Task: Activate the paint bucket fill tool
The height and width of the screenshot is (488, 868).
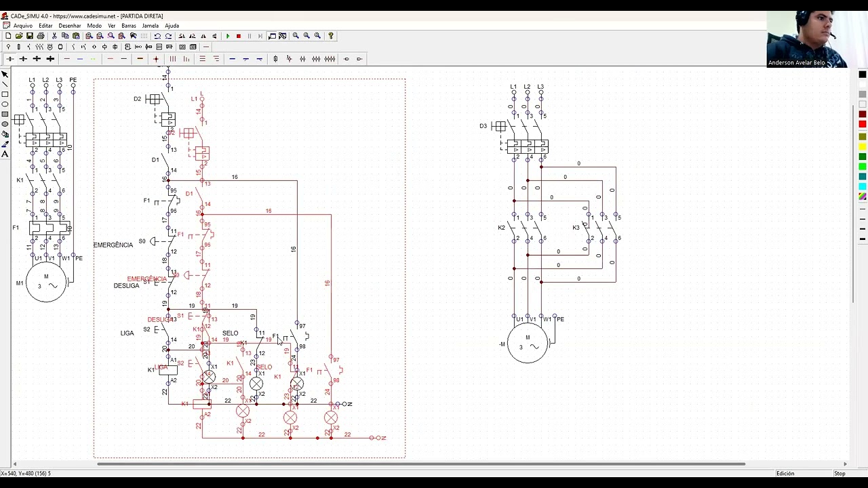Action: [5, 134]
